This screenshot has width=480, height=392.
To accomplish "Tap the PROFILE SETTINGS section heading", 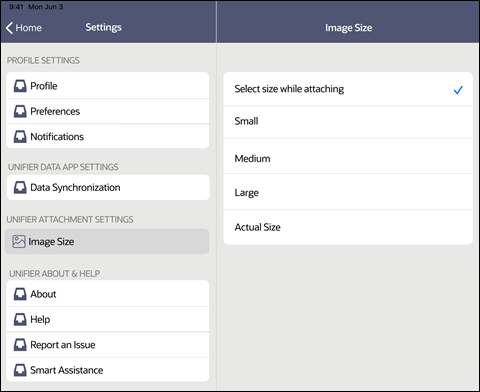I will tap(43, 60).
